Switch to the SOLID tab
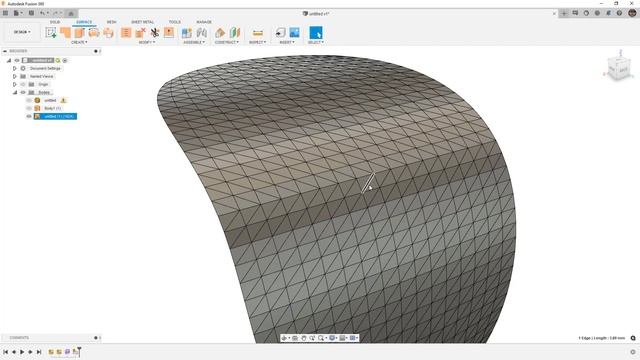The image size is (640, 360). pos(55,22)
